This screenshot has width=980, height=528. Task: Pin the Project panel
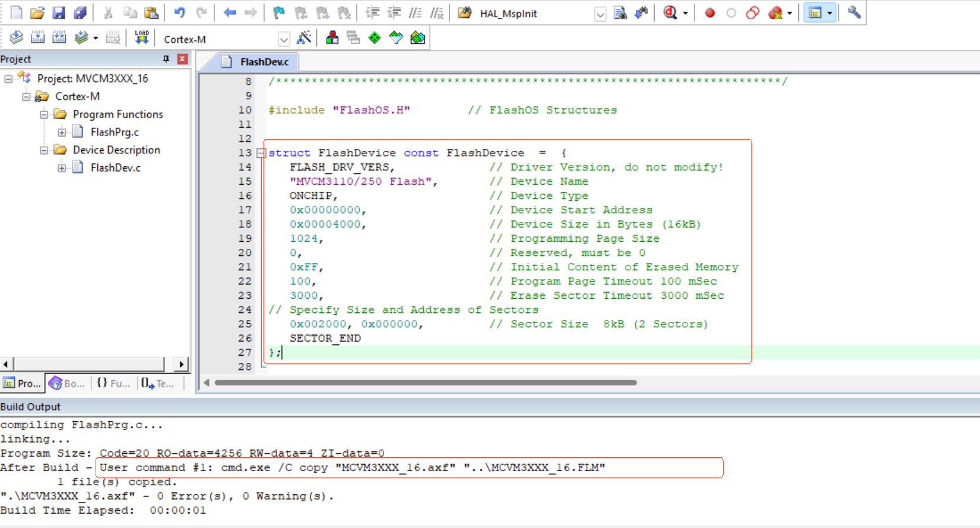coord(166,59)
